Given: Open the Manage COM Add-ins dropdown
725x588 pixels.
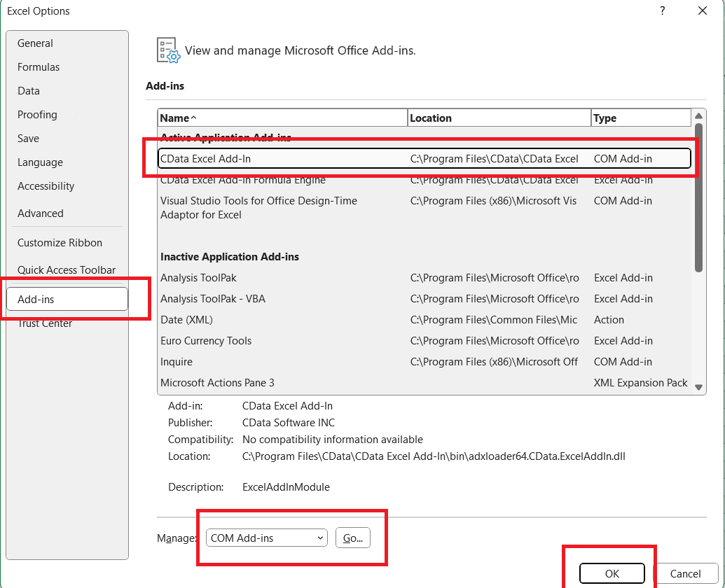Looking at the screenshot, I should (266, 538).
